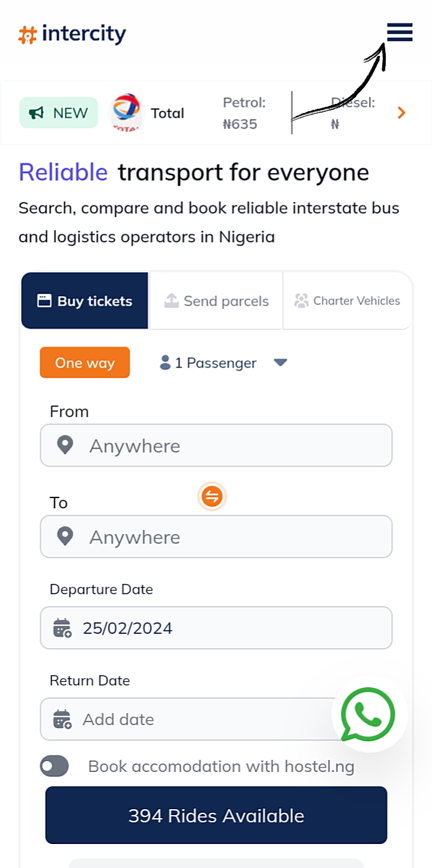
Task: Switch to the Send parcels tab
Action: coord(216,301)
